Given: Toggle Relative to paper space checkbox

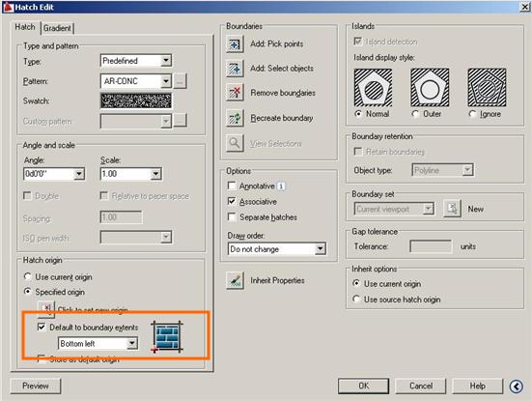Looking at the screenshot, I should coord(104,196).
